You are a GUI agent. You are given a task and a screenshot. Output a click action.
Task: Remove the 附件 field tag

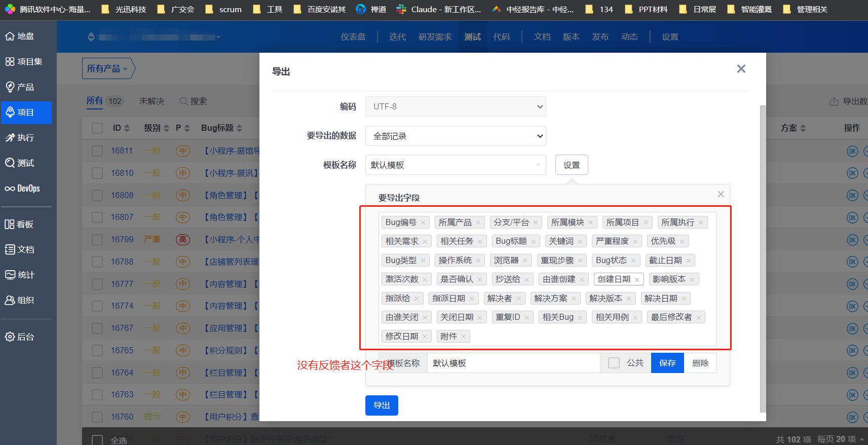[464, 337]
